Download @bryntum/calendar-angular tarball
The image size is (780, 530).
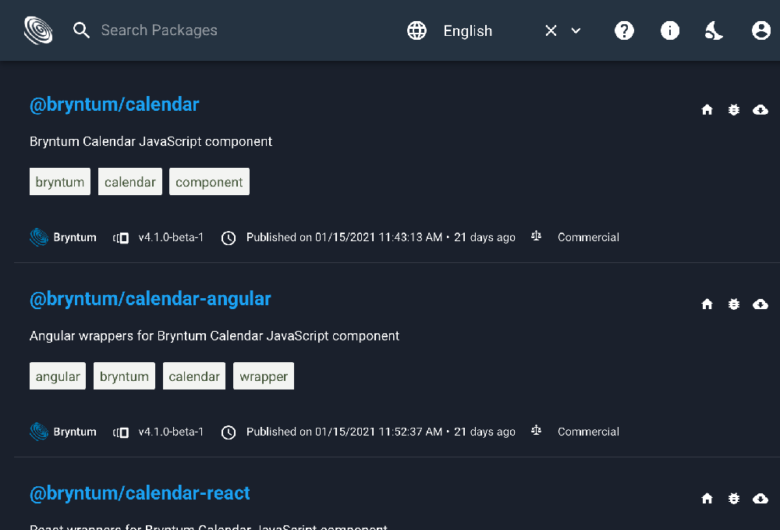pos(760,304)
